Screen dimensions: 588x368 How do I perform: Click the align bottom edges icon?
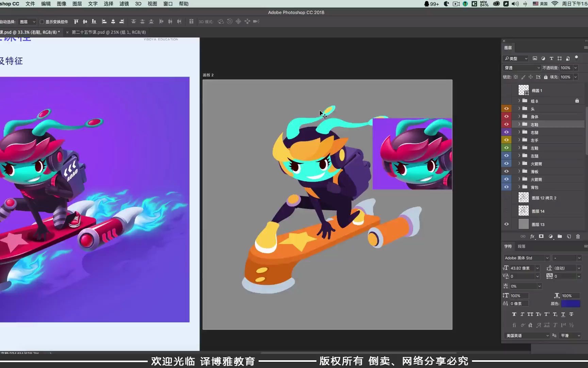pos(94,21)
